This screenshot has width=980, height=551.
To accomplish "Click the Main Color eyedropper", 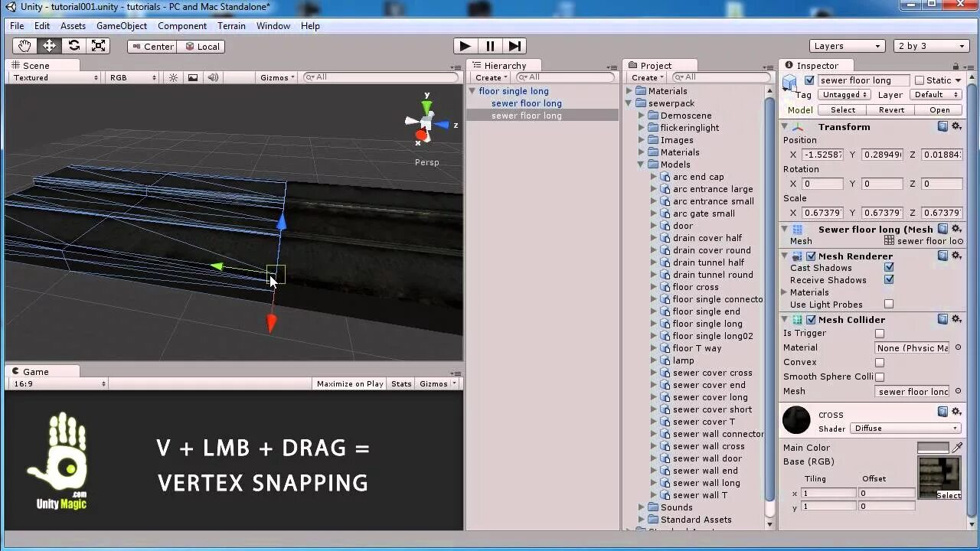I will click(956, 448).
